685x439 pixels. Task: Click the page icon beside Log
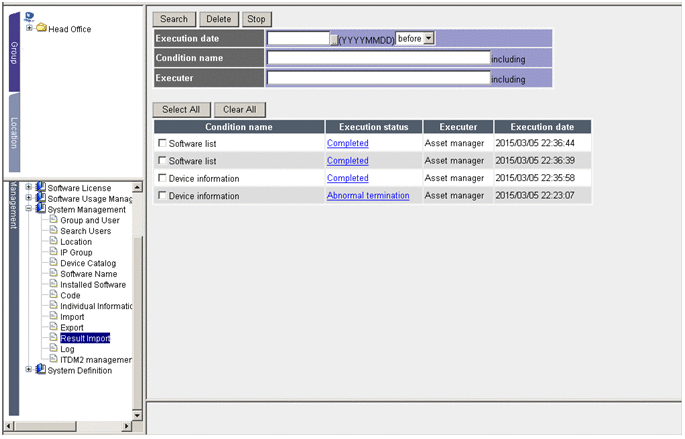(x=54, y=349)
